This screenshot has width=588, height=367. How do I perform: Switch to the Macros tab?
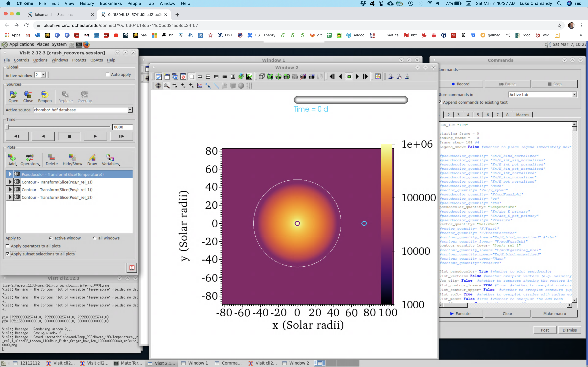pyautogui.click(x=522, y=115)
